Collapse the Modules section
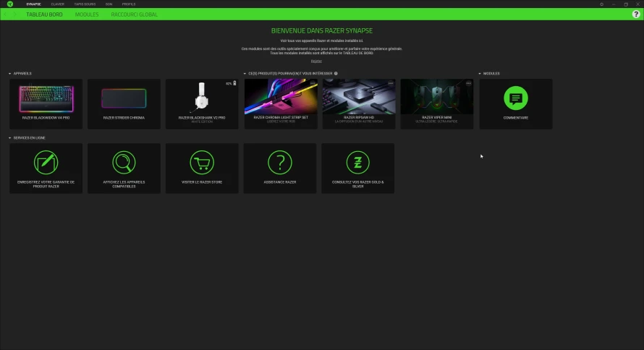 [x=480, y=74]
